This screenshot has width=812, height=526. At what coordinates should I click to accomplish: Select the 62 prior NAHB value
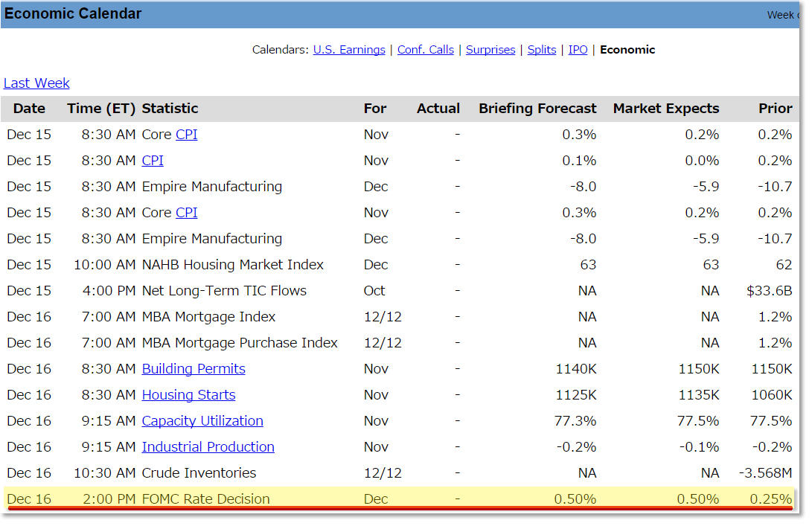784,265
